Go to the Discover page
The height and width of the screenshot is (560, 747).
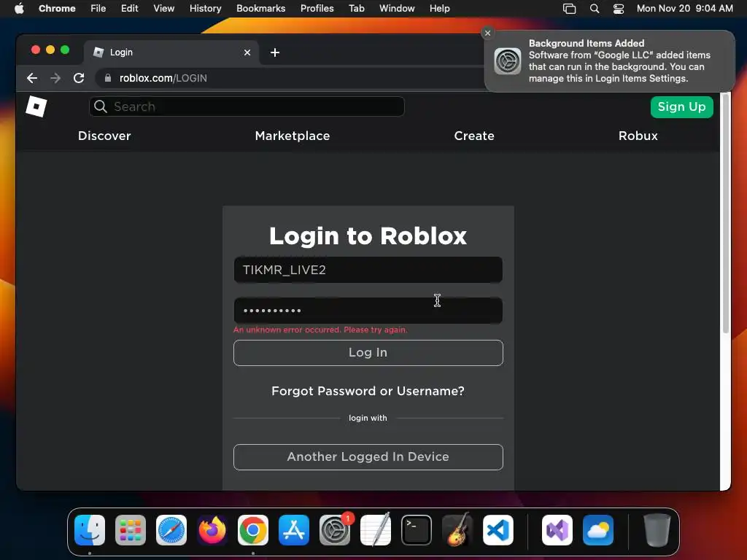[x=104, y=136]
